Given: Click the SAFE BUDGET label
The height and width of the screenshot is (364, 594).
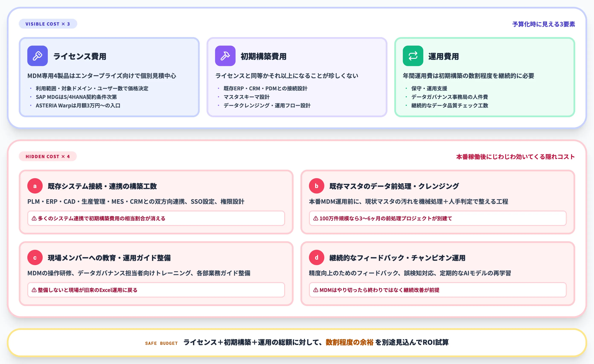Looking at the screenshot, I should pos(162,343).
